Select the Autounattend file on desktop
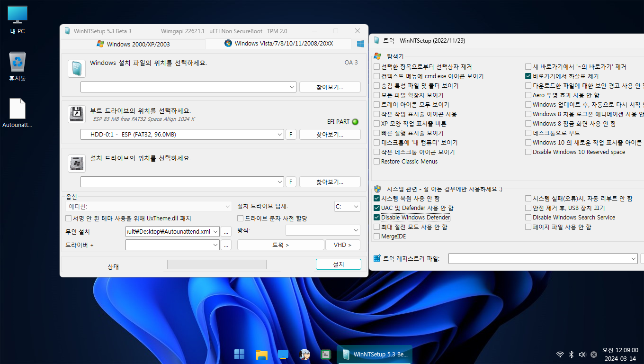Image resolution: width=644 pixels, height=364 pixels. (x=18, y=114)
